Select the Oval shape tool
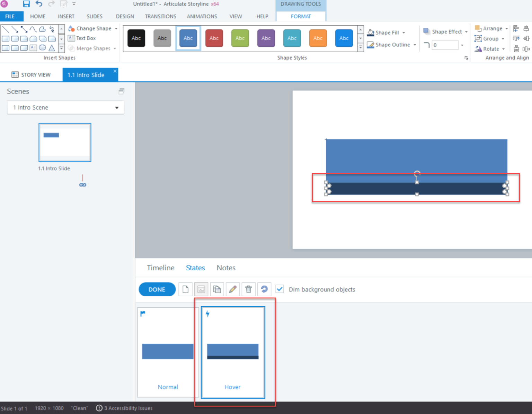Viewport: 532px width, 414px height. click(x=43, y=48)
